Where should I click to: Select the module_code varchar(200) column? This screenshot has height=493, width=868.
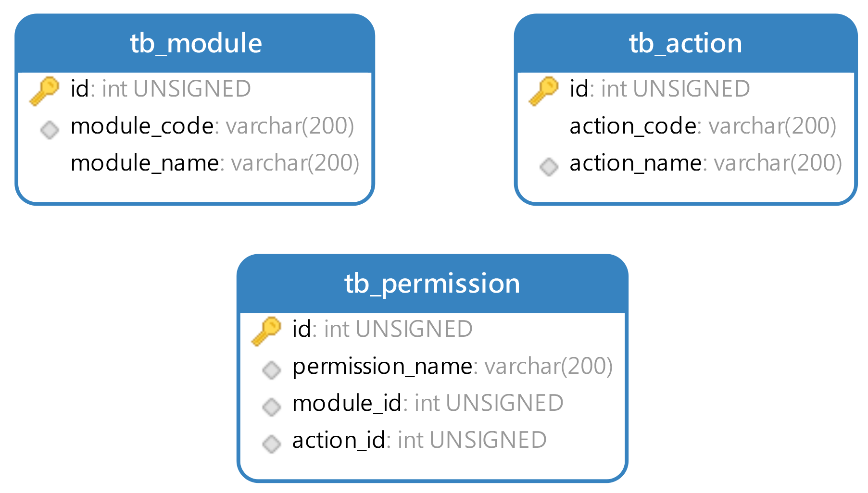pyautogui.click(x=195, y=126)
